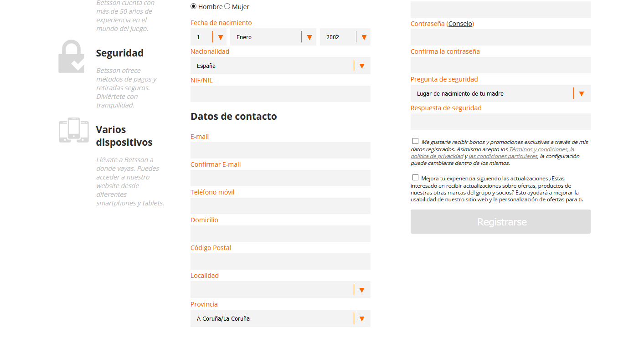Open the Provincia A Coruña dropdown

[280, 319]
